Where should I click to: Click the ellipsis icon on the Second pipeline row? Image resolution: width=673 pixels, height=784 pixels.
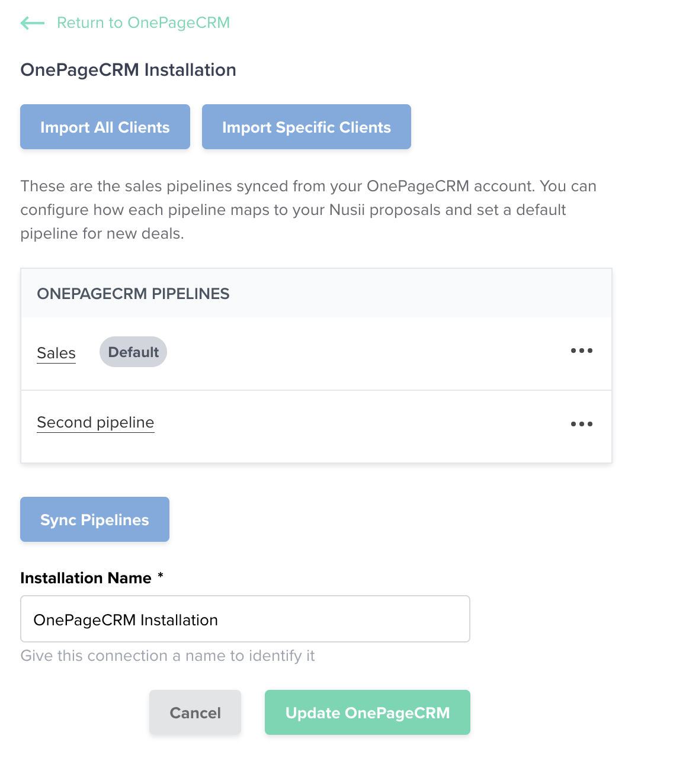coord(582,424)
